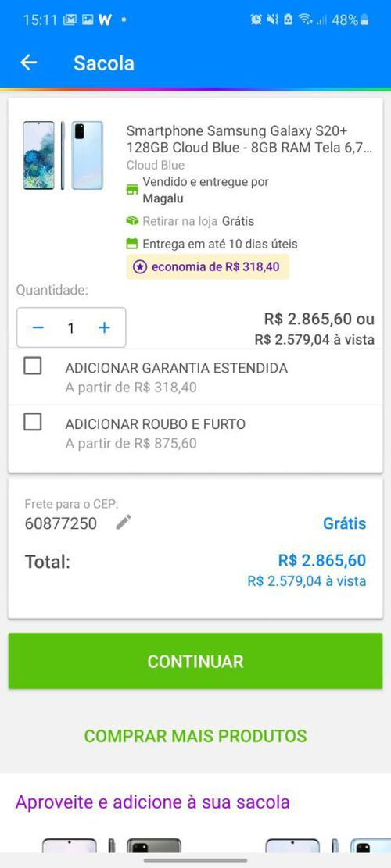Click the green CONTINUAR button

tap(195, 661)
